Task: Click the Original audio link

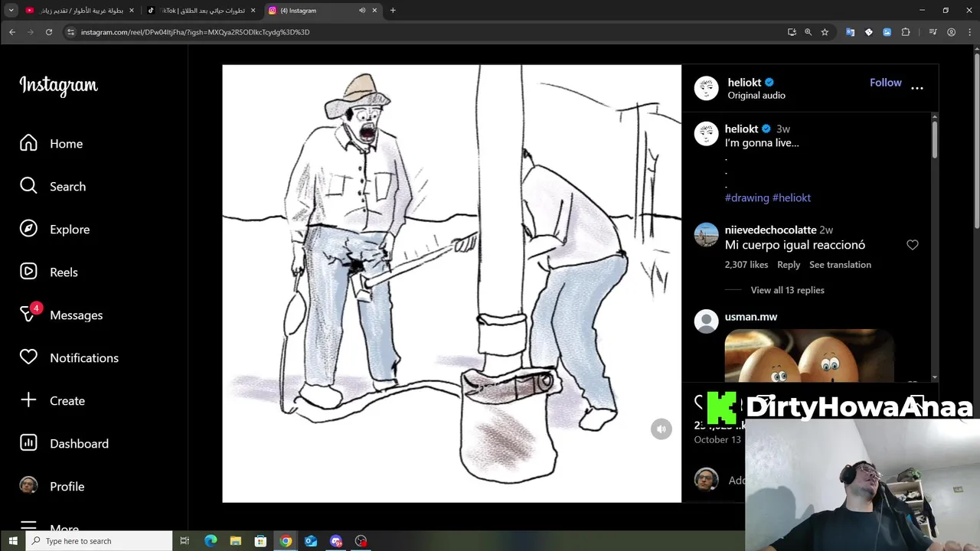Action: (x=756, y=96)
